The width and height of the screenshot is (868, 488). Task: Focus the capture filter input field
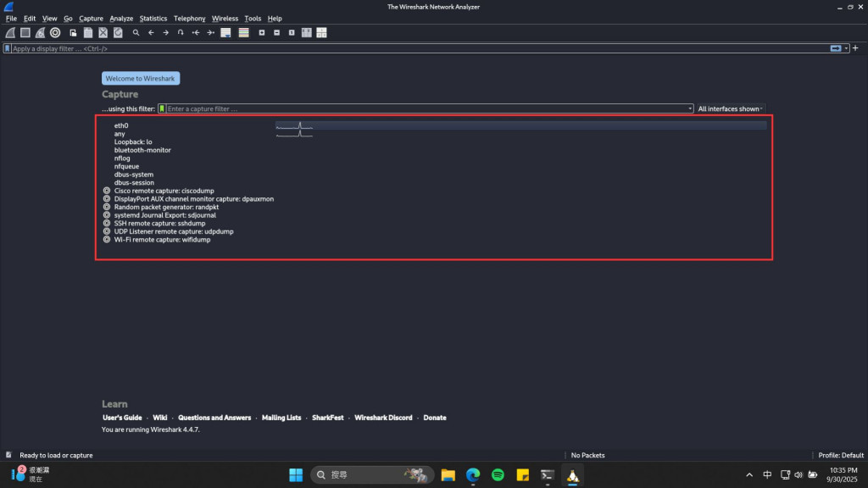pyautogui.click(x=426, y=109)
